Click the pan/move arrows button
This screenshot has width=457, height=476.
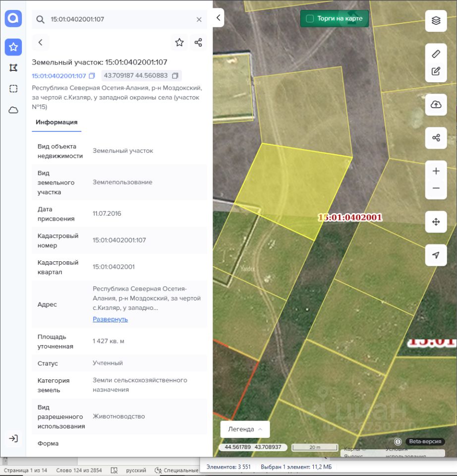[436, 222]
